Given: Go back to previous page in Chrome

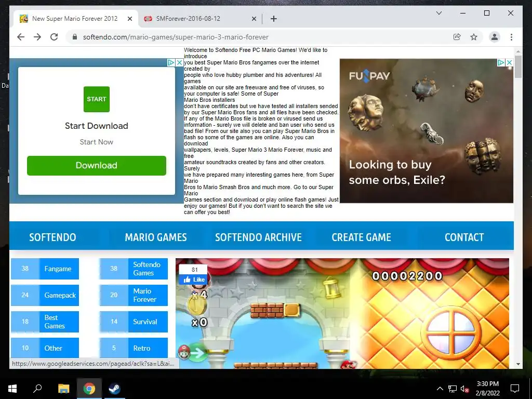Looking at the screenshot, I should (21, 37).
